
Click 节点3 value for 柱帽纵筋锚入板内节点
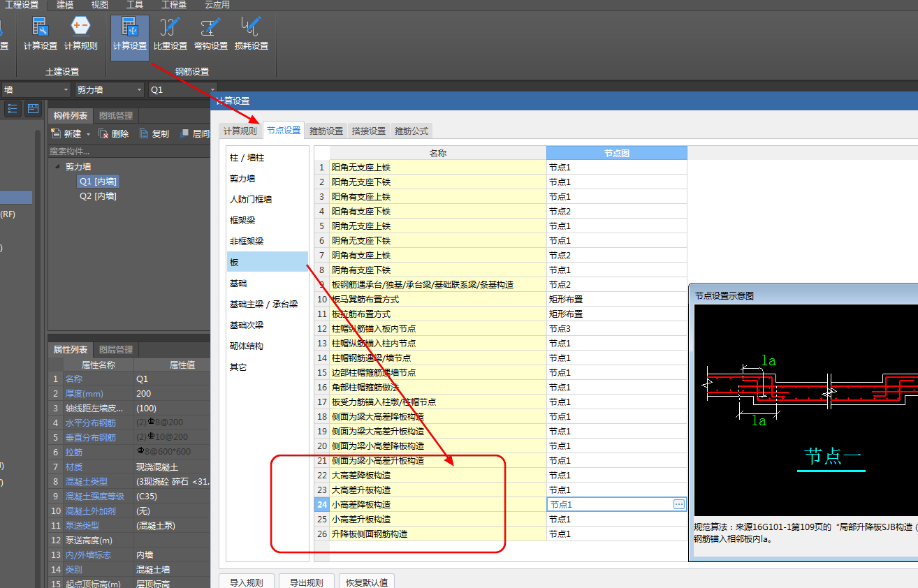pos(617,329)
